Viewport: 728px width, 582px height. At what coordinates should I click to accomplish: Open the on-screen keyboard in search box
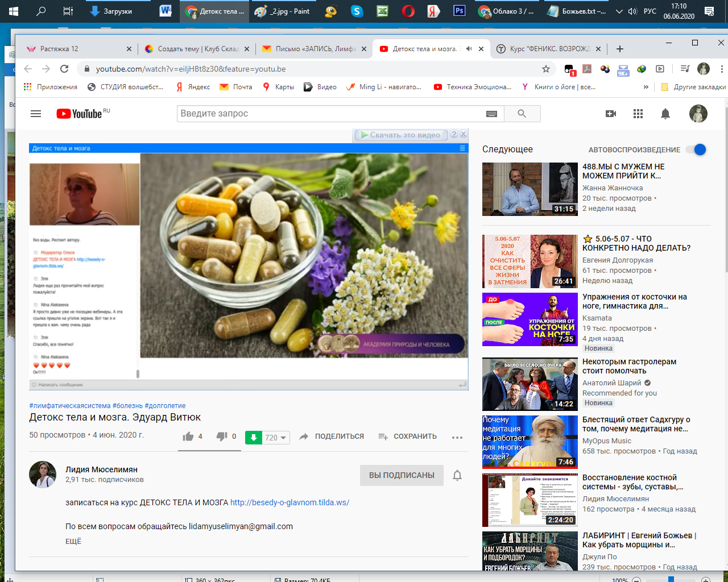(492, 114)
